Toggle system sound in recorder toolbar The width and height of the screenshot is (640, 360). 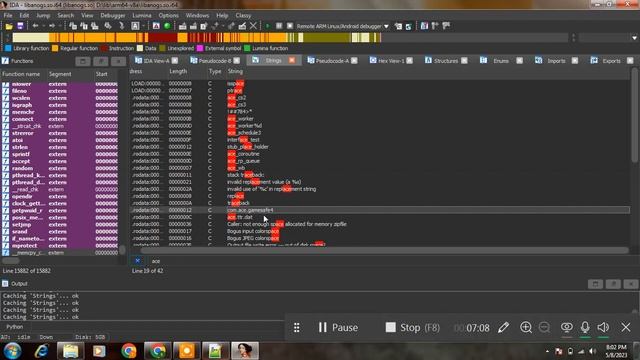pyautogui.click(x=603, y=327)
